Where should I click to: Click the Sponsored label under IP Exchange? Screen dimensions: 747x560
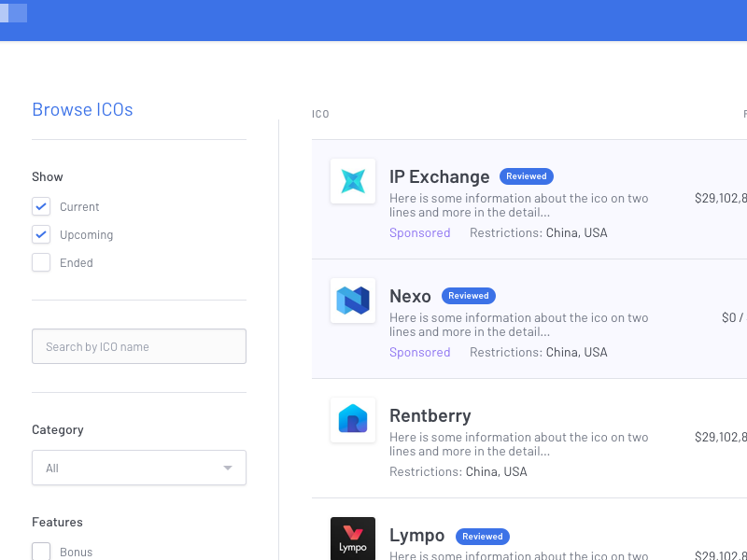[419, 232]
